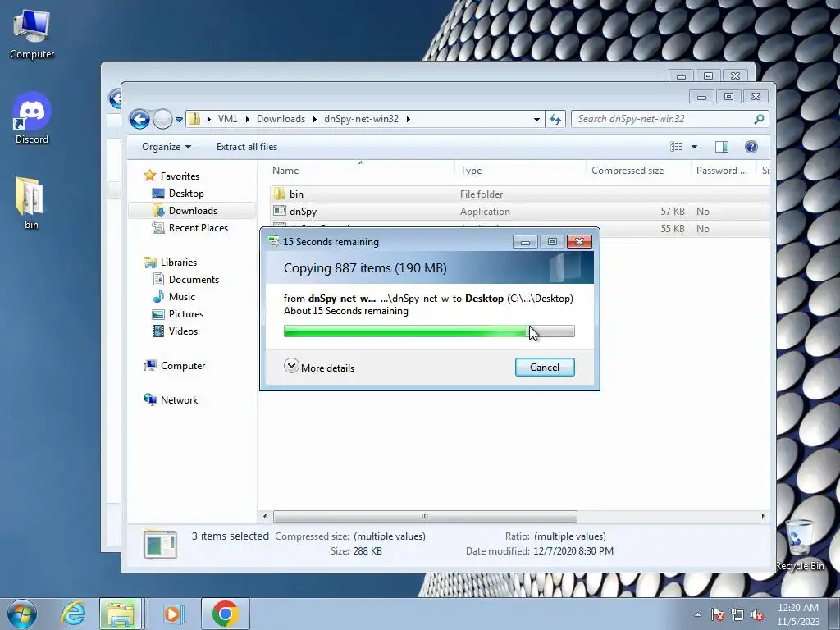Click the Forward arrow in Explorer
840x630 pixels.
point(162,119)
